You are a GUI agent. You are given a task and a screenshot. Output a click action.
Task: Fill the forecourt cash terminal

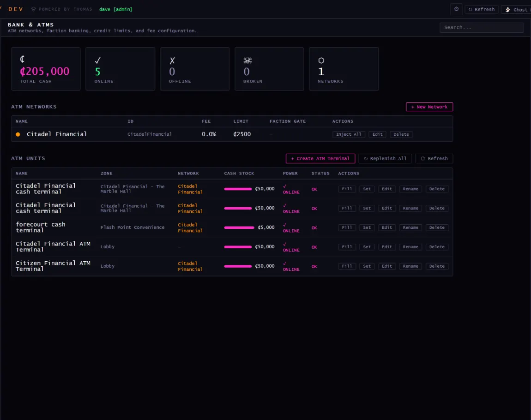click(347, 228)
